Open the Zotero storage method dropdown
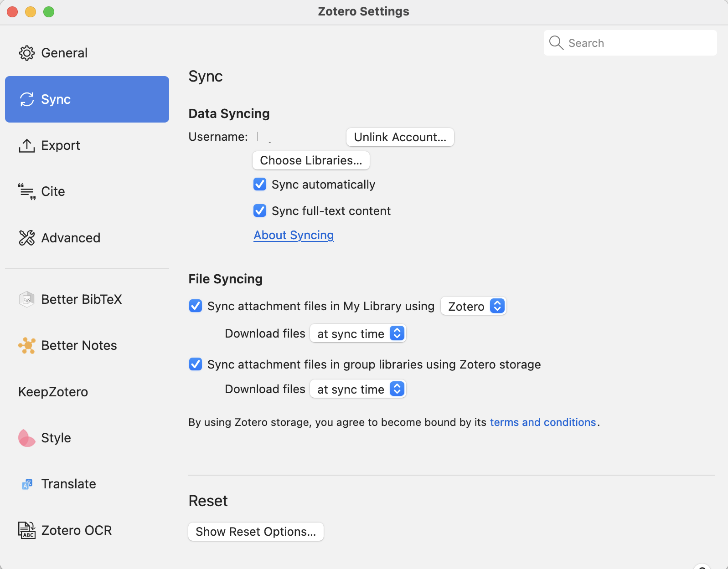 [474, 306]
